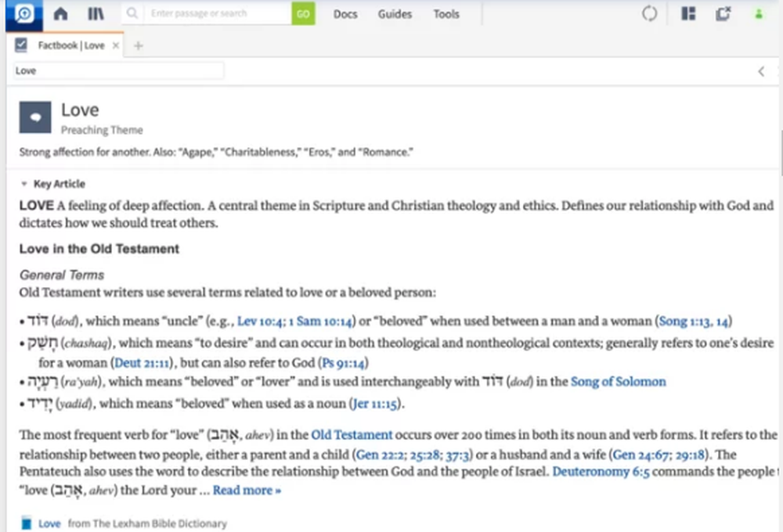This screenshot has height=532, width=783.
Task: Click the close all panels icon
Action: click(x=723, y=13)
